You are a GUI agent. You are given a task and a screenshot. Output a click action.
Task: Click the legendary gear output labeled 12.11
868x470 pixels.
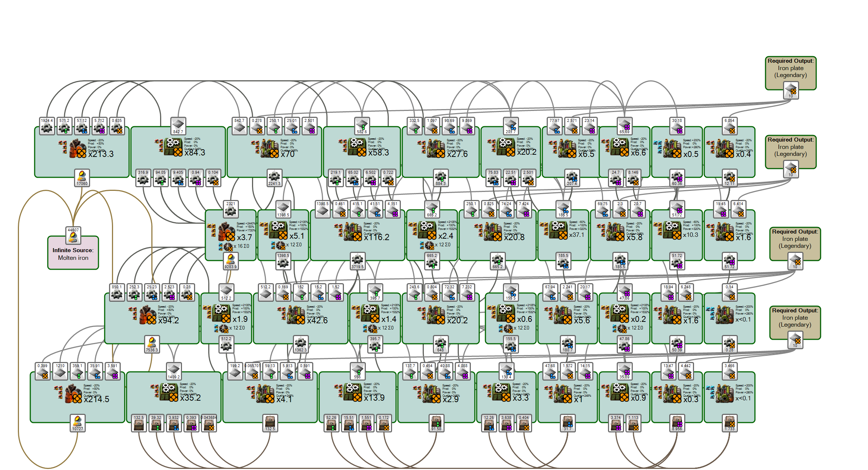coord(729,178)
